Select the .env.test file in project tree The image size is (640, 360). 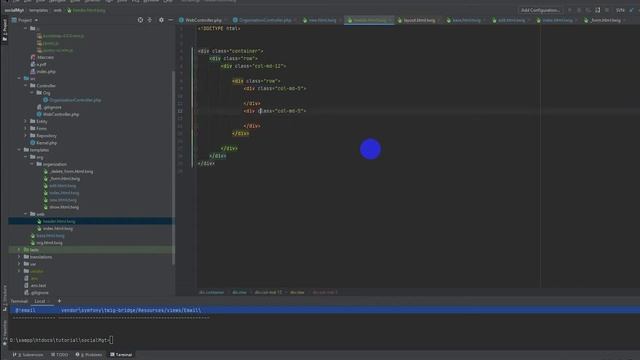click(x=38, y=286)
